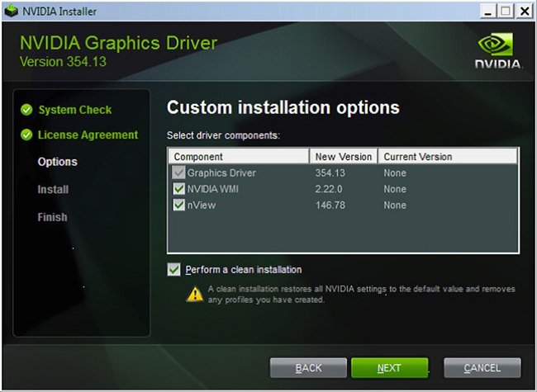This screenshot has width=537, height=392.
Task: Disable Perform a clean installation
Action: coord(173,270)
